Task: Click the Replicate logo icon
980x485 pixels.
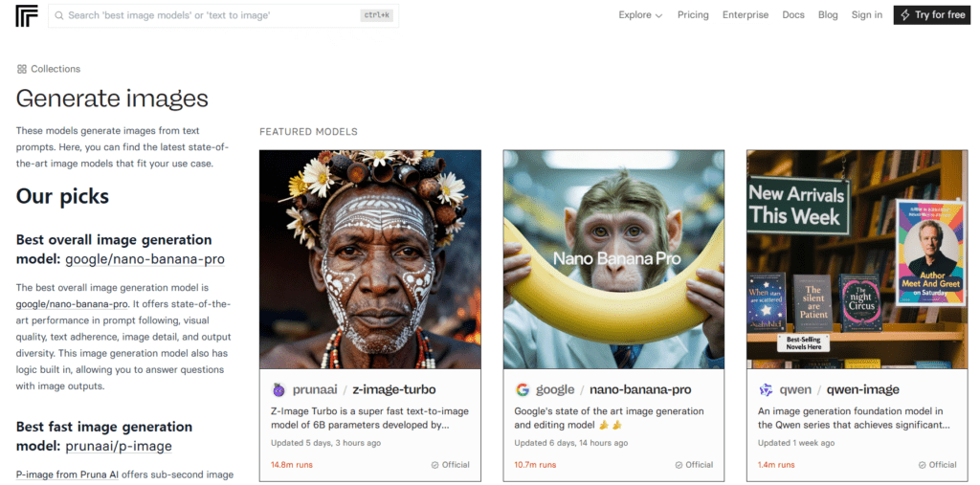Action: [x=26, y=15]
